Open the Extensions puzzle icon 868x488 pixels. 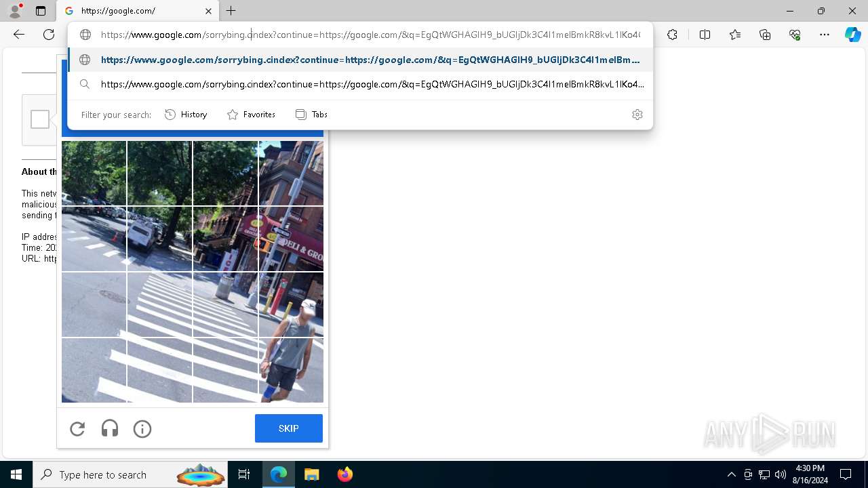pyautogui.click(x=672, y=35)
